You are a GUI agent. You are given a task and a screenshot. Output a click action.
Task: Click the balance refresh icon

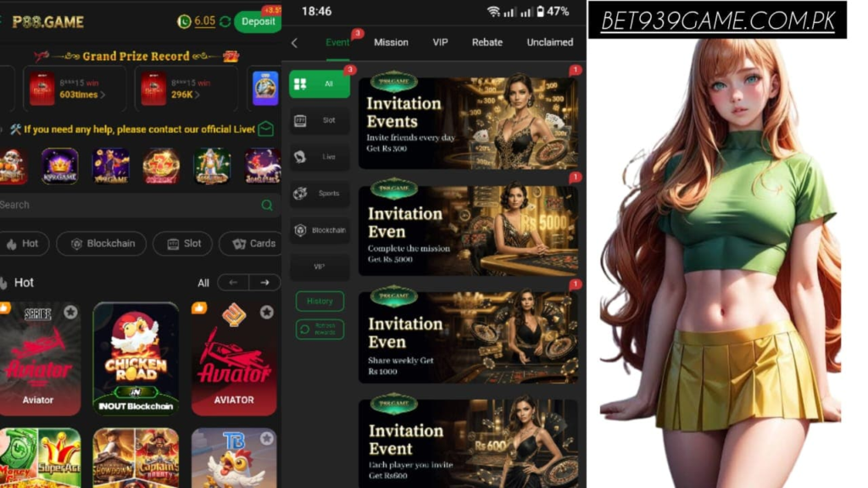click(225, 21)
